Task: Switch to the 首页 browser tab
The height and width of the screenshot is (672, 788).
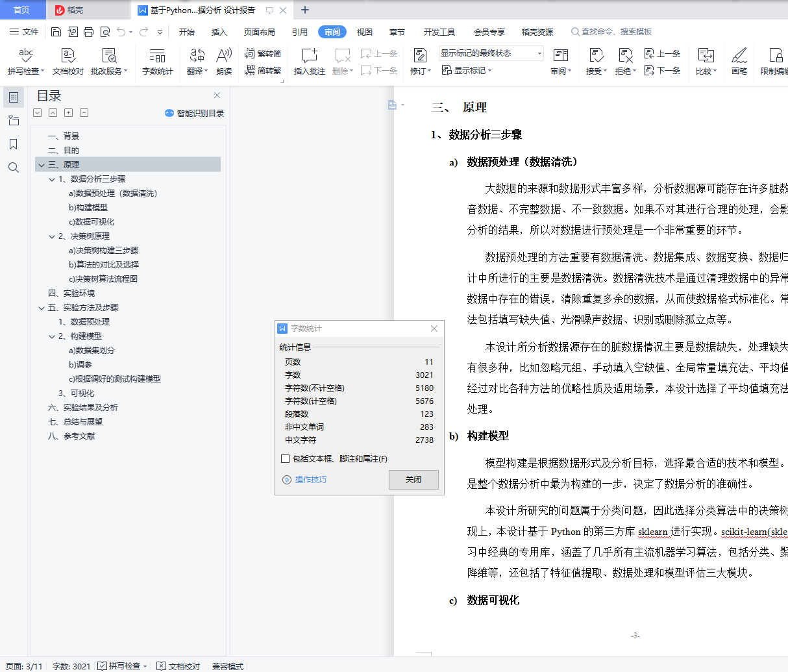Action: [23, 10]
